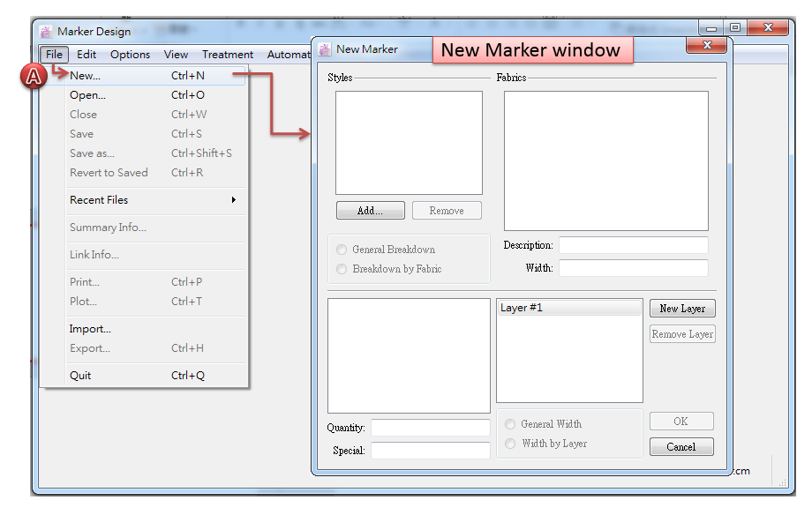This screenshot has height=515, width=812.
Task: Click the Description input field
Action: [x=633, y=245]
